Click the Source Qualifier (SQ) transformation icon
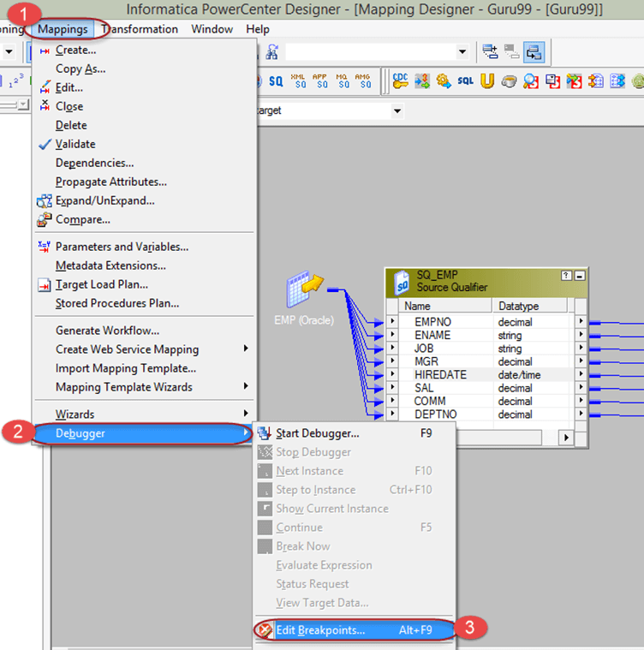This screenshot has height=650, width=644. 276,81
